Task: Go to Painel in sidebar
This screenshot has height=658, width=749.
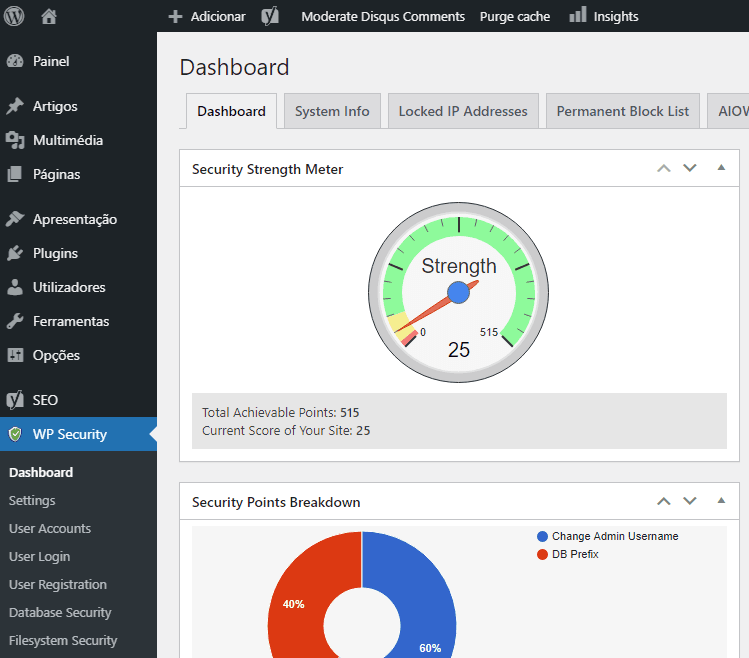Action: click(x=51, y=61)
